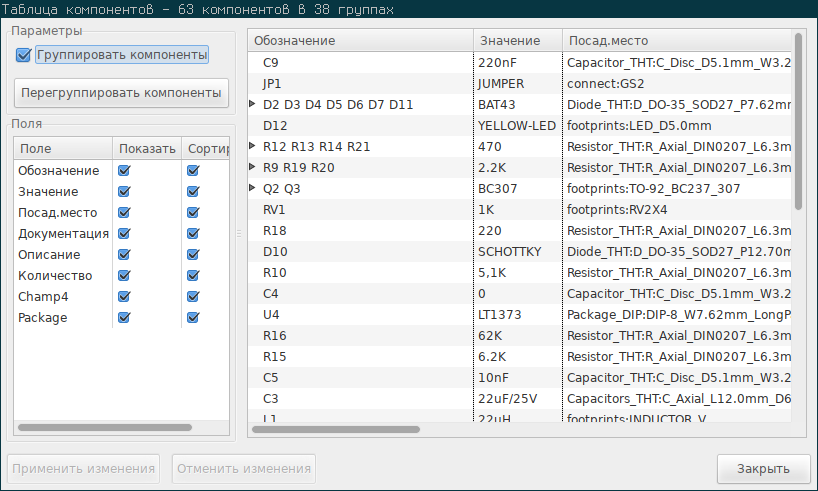The image size is (818, 491).
Task: Click the vertical scrollbar of the component table
Action: coord(798,122)
